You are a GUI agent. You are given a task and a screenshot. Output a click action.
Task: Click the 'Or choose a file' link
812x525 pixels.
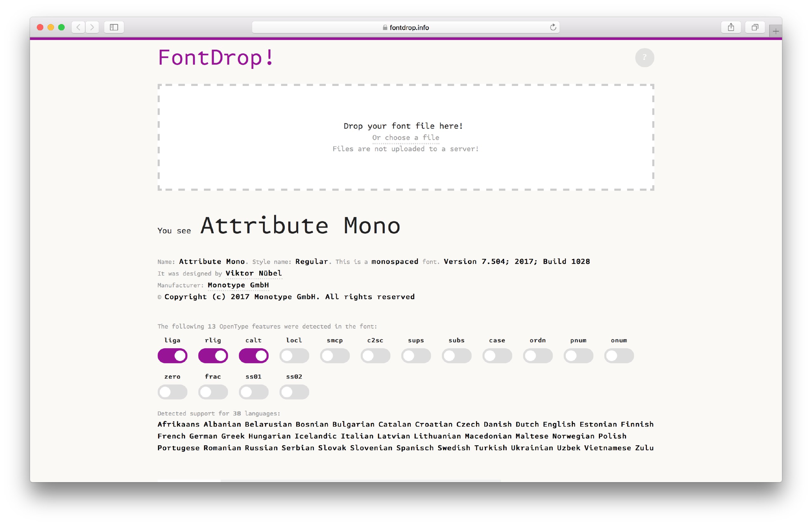pyautogui.click(x=406, y=138)
